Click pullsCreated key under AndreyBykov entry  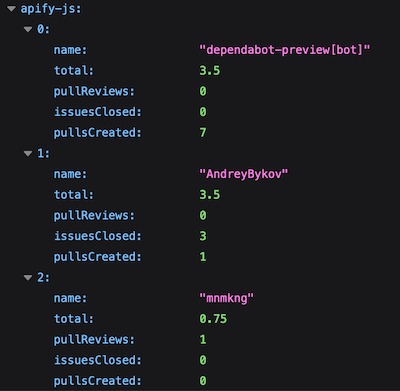(x=98, y=257)
